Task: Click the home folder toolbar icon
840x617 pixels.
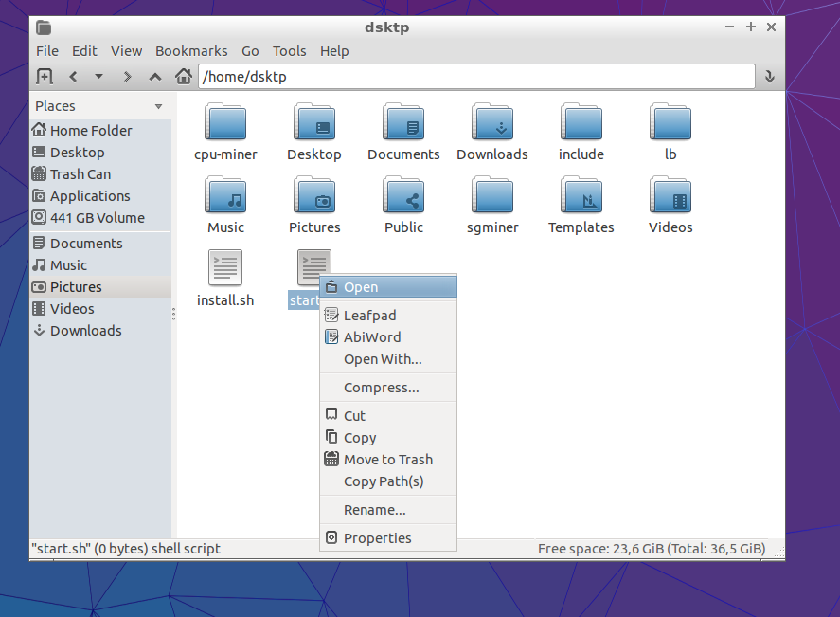Action: (184, 77)
